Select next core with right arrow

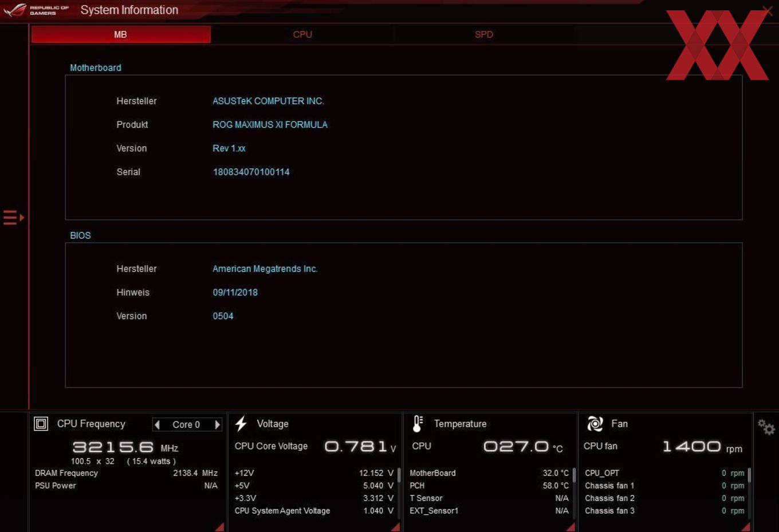217,424
